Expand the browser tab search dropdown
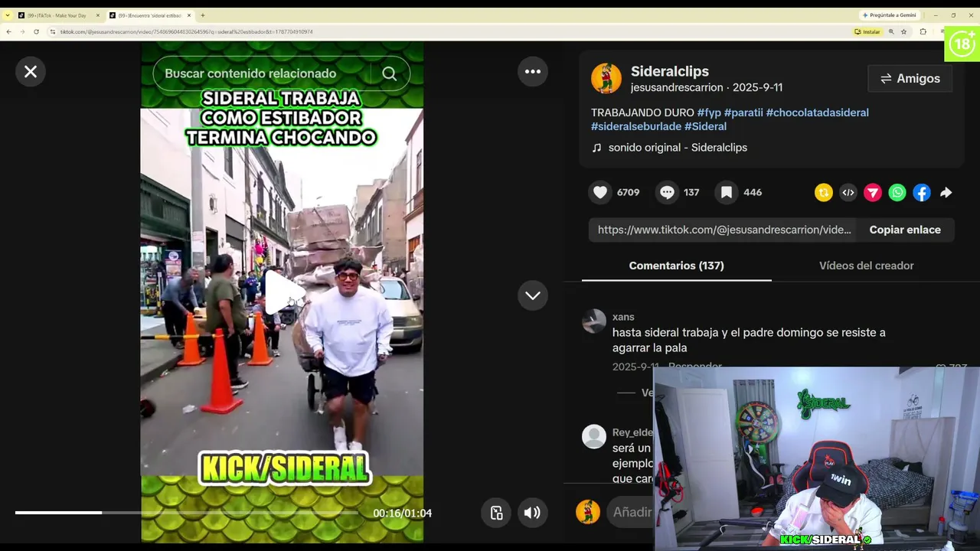Viewport: 980px width, 551px height. click(8, 15)
